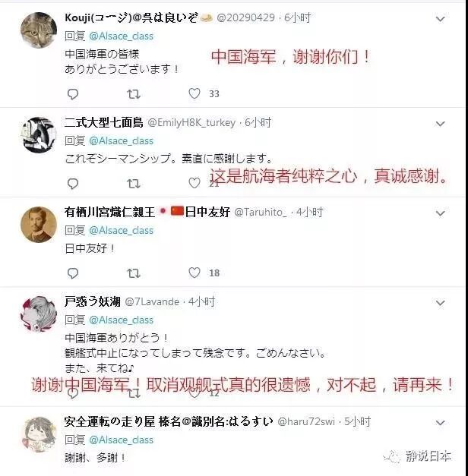This screenshot has height=476, width=468.
Task: Reply to the 日中友好! tweet
Action: pos(73,273)
